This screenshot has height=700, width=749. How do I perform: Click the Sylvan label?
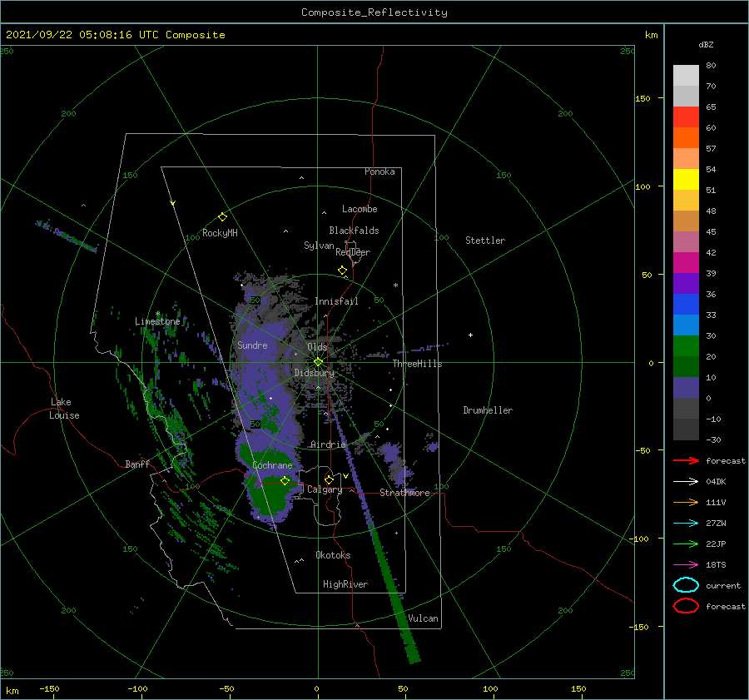click(x=319, y=246)
